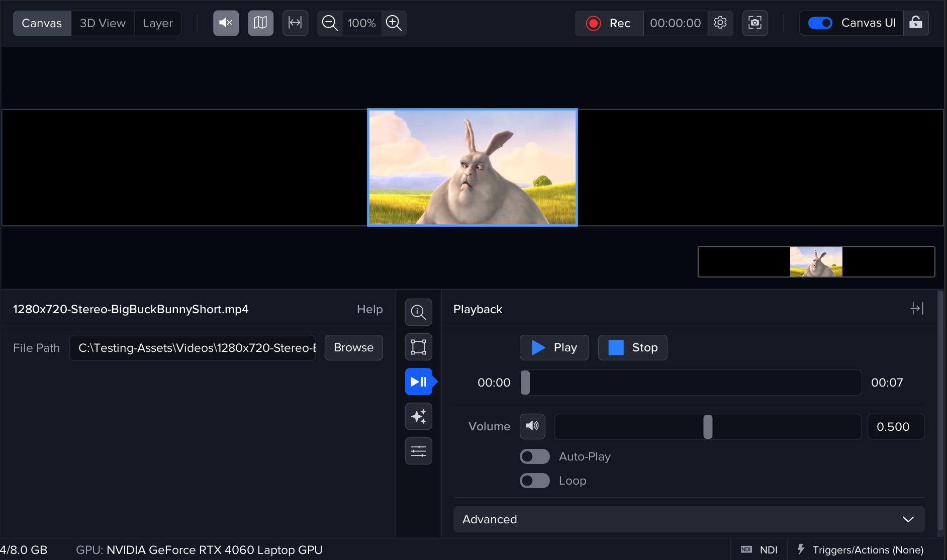
Task: Zoom in using the plus magnifier
Action: point(394,23)
